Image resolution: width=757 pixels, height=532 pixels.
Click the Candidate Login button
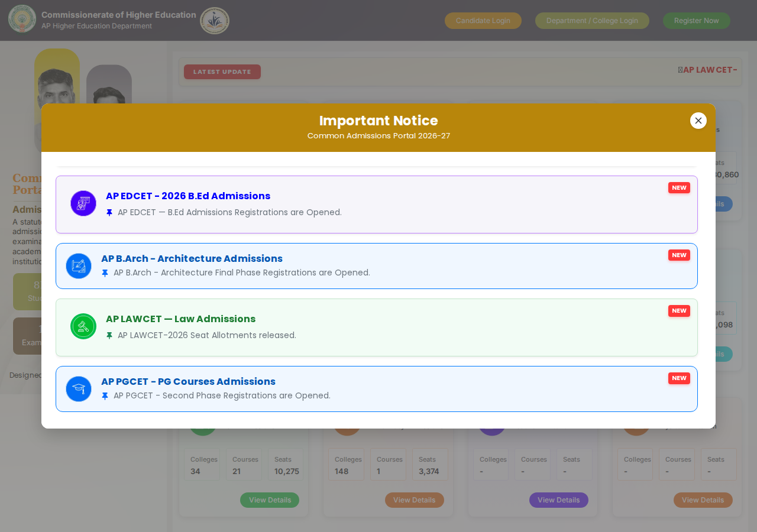click(483, 21)
